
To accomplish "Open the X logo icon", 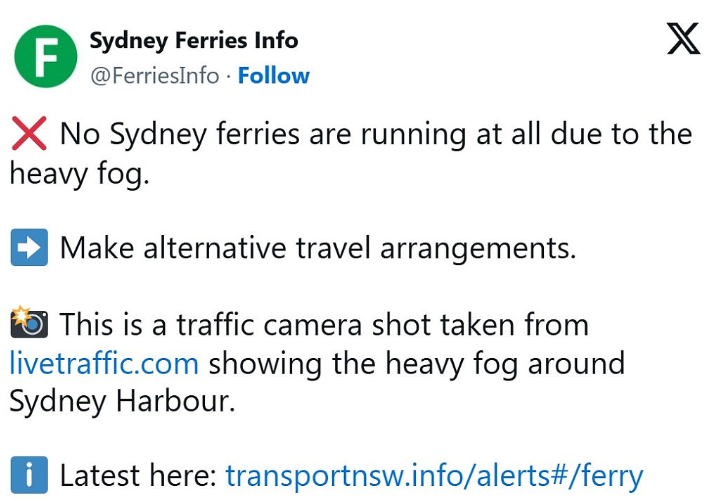I will (683, 39).
